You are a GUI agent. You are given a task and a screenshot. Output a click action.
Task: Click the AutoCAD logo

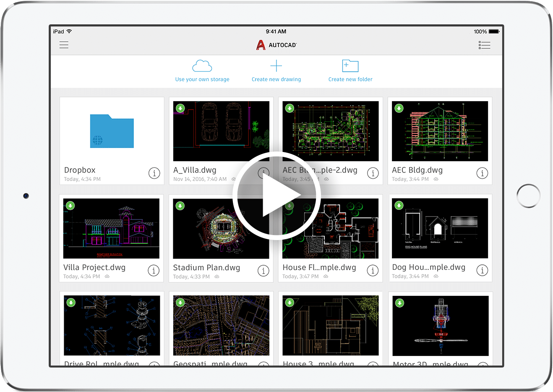click(x=276, y=45)
